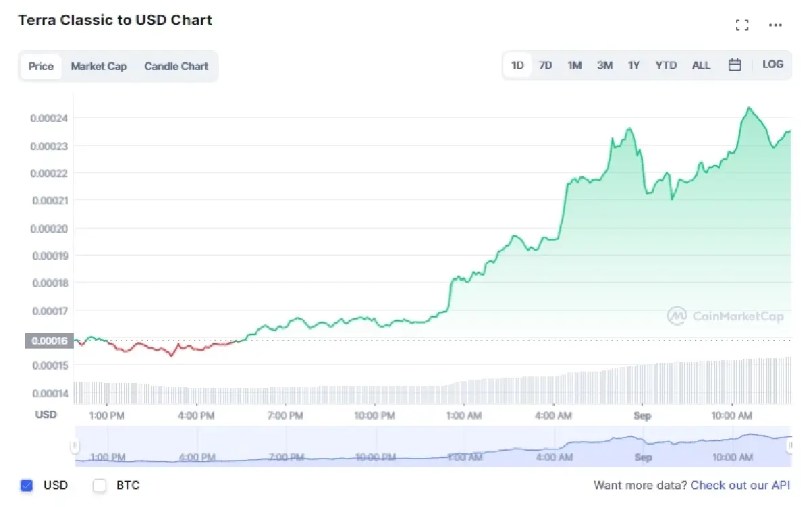The image size is (812, 507).
Task: Switch to the Candle Chart tab
Action: [x=176, y=66]
